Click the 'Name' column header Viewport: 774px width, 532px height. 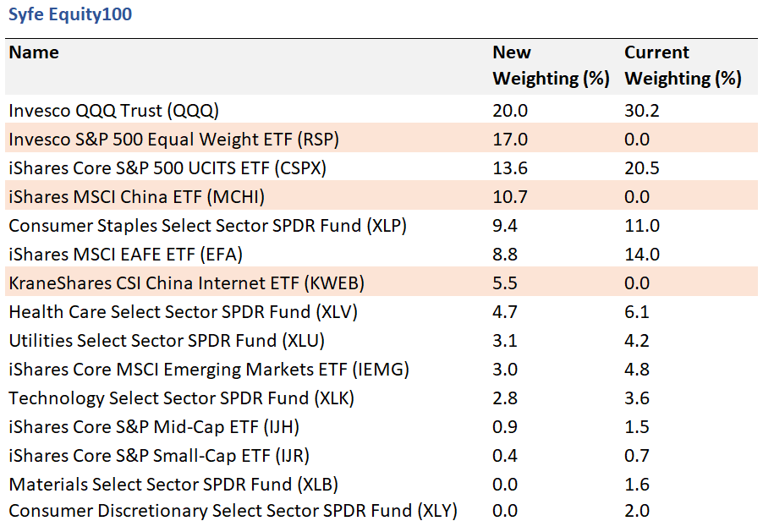(34, 52)
